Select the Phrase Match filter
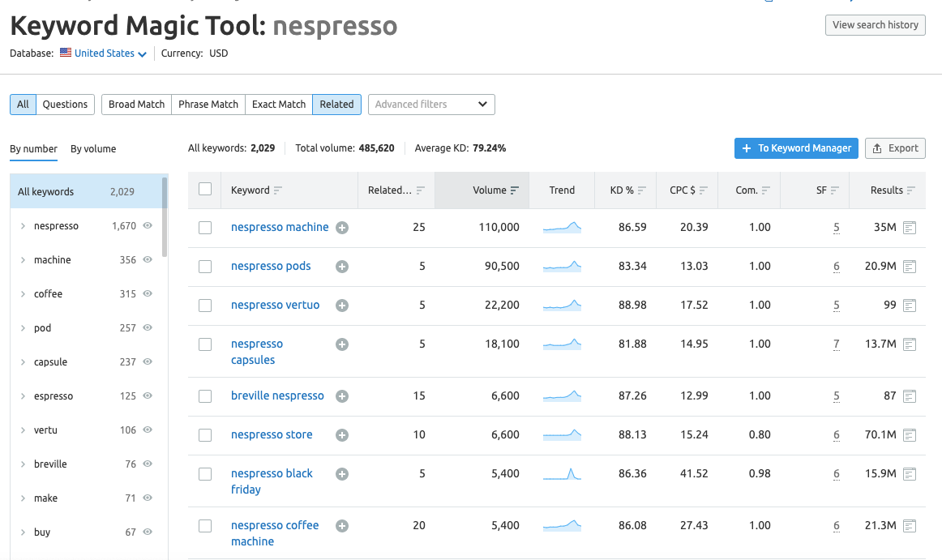The image size is (942, 560). click(x=208, y=105)
